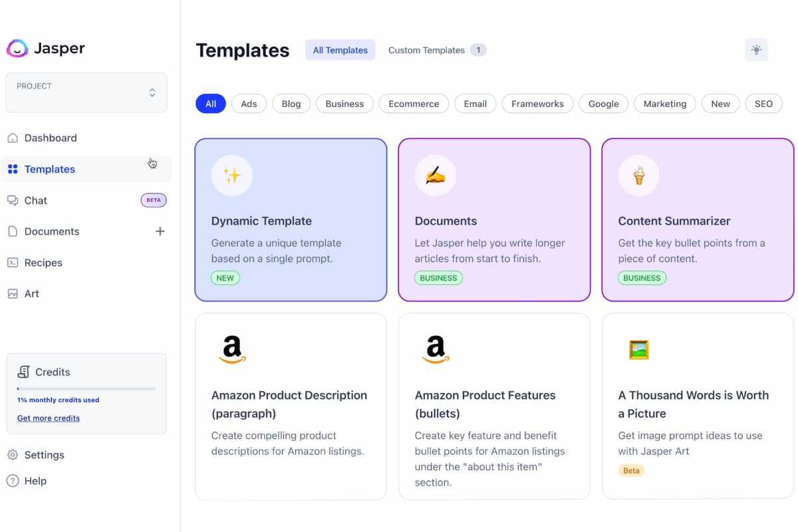
Task: Select the All category filter
Action: coord(211,104)
